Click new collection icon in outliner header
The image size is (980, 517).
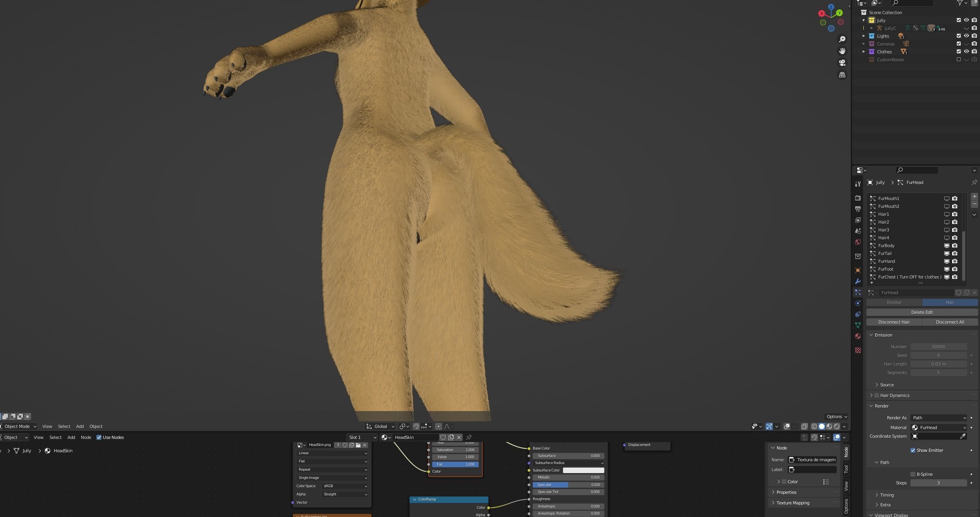[975, 3]
